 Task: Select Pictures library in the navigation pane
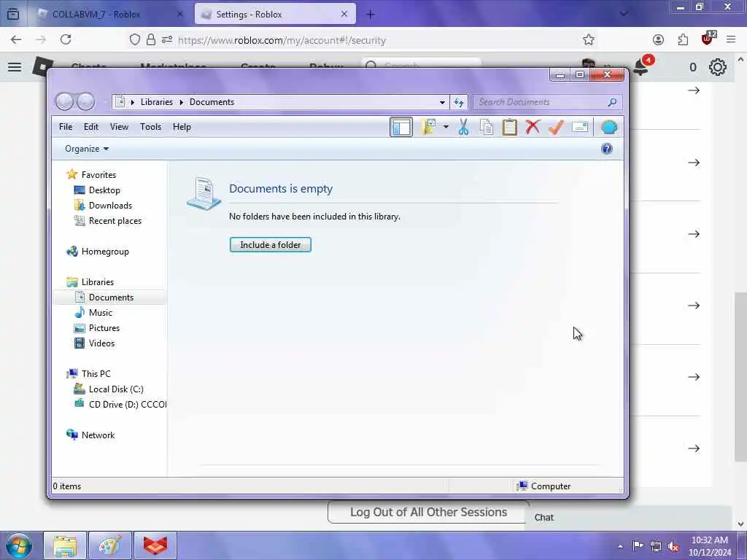(x=97, y=327)
